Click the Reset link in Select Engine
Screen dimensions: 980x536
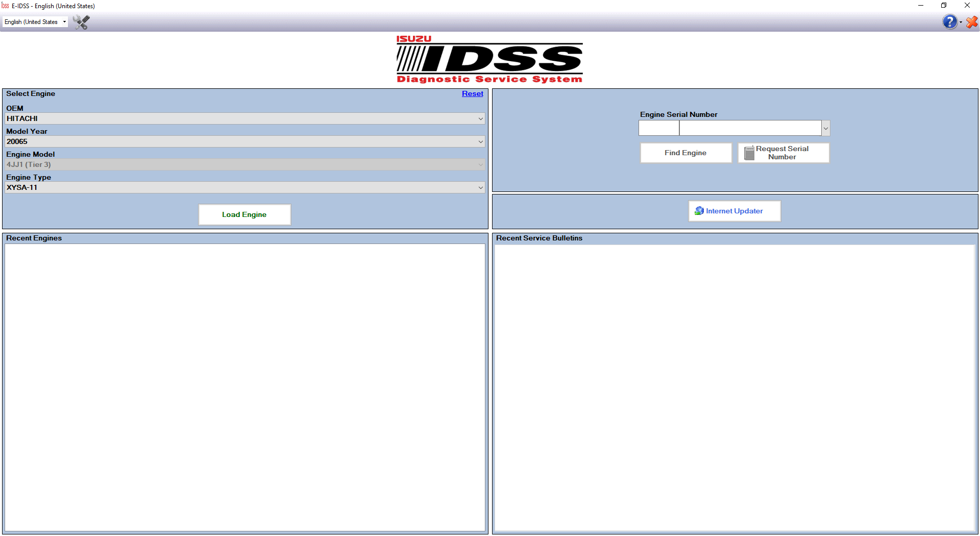[x=472, y=93]
